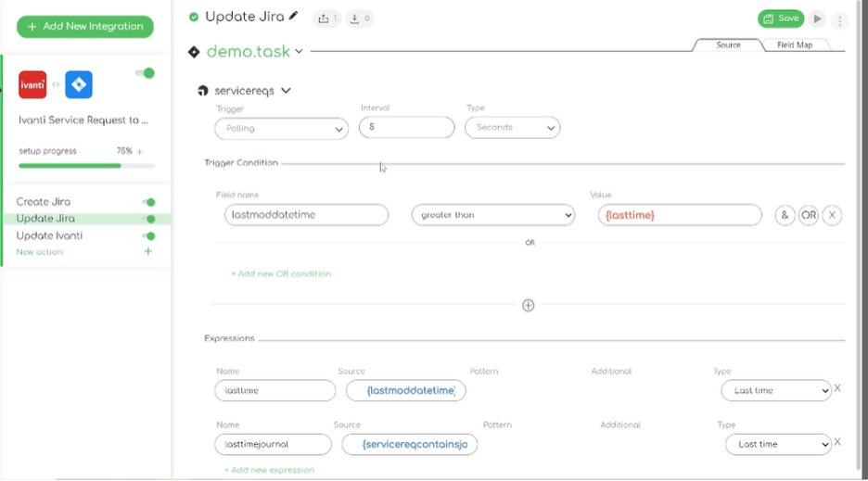This screenshot has width=868, height=481.
Task: Click the Add New Integration button
Action: coord(85,27)
